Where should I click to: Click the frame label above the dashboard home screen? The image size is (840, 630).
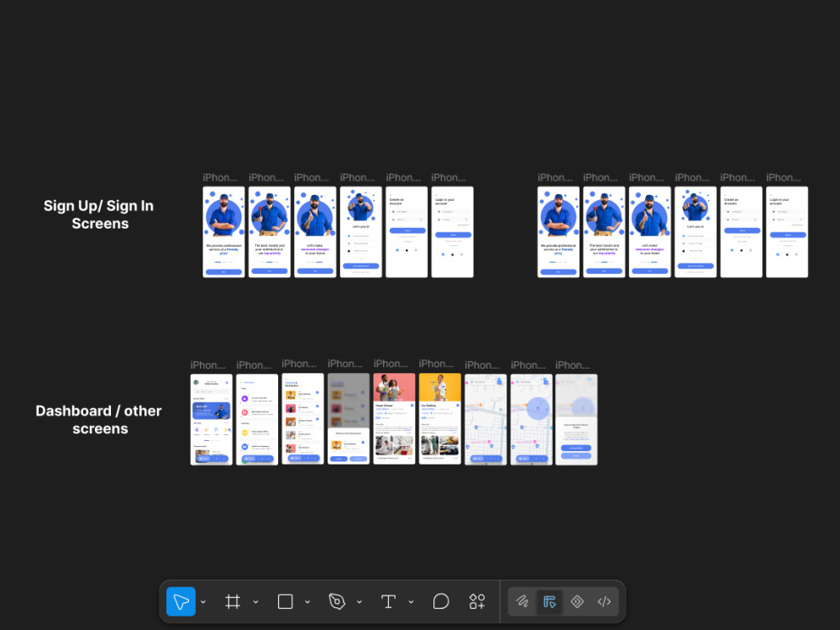(207, 365)
